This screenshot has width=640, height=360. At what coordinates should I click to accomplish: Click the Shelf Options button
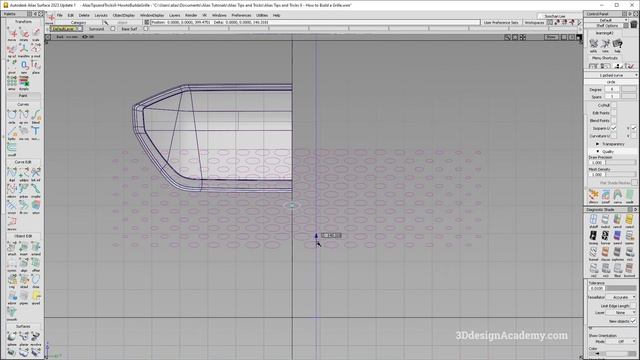(607, 26)
